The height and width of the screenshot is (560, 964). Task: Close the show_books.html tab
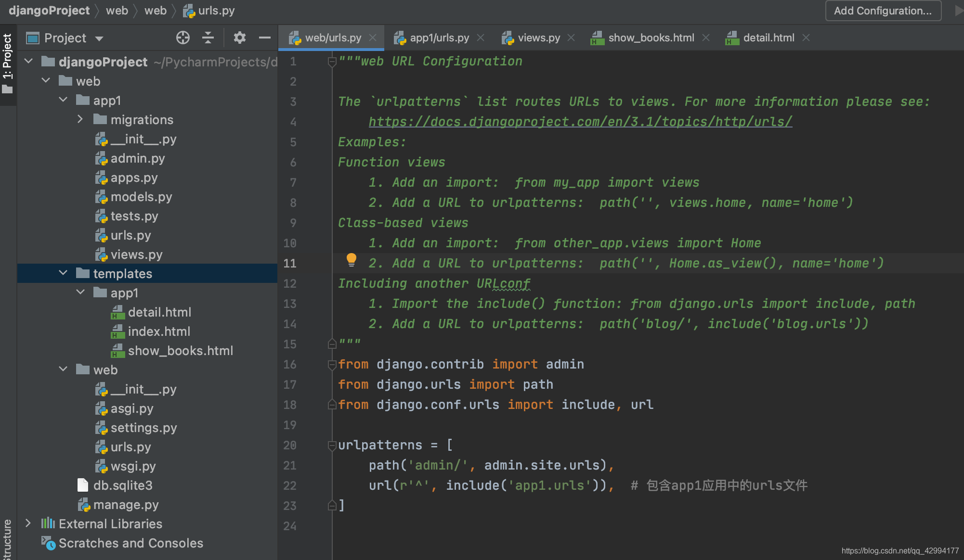[x=706, y=38]
